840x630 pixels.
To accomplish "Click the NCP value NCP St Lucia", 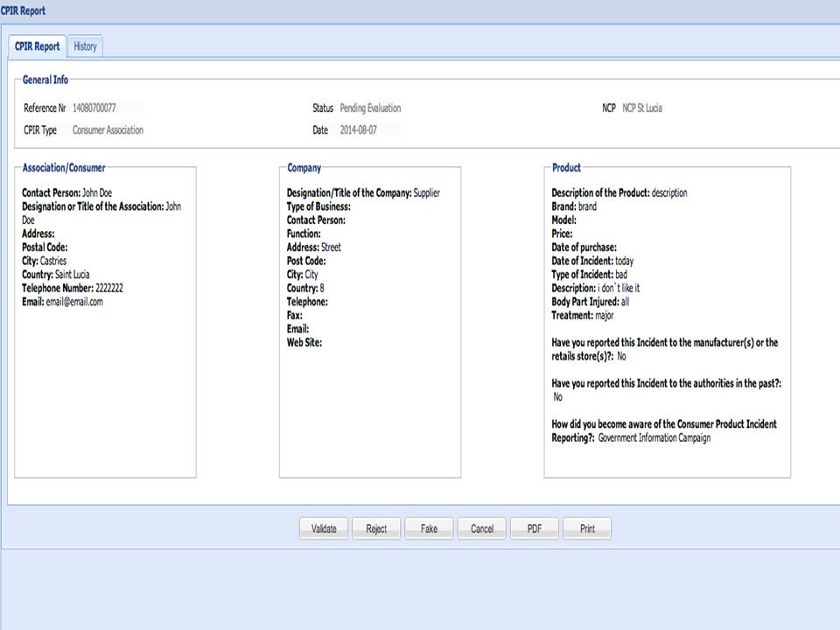I will tap(641, 108).
